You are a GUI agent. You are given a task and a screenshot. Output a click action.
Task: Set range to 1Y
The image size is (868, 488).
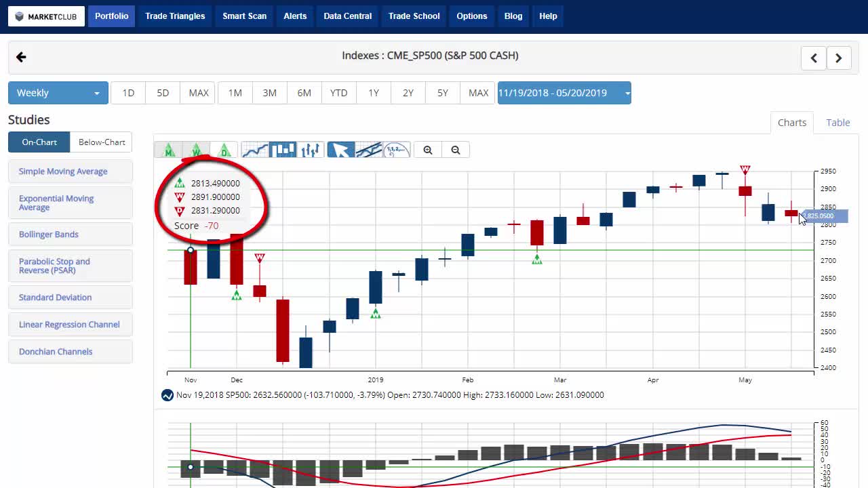(x=374, y=93)
